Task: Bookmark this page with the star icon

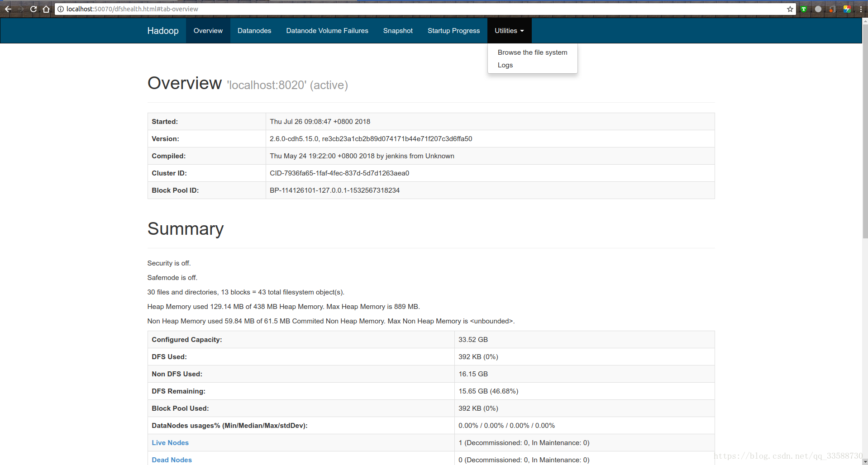Action: point(790,9)
